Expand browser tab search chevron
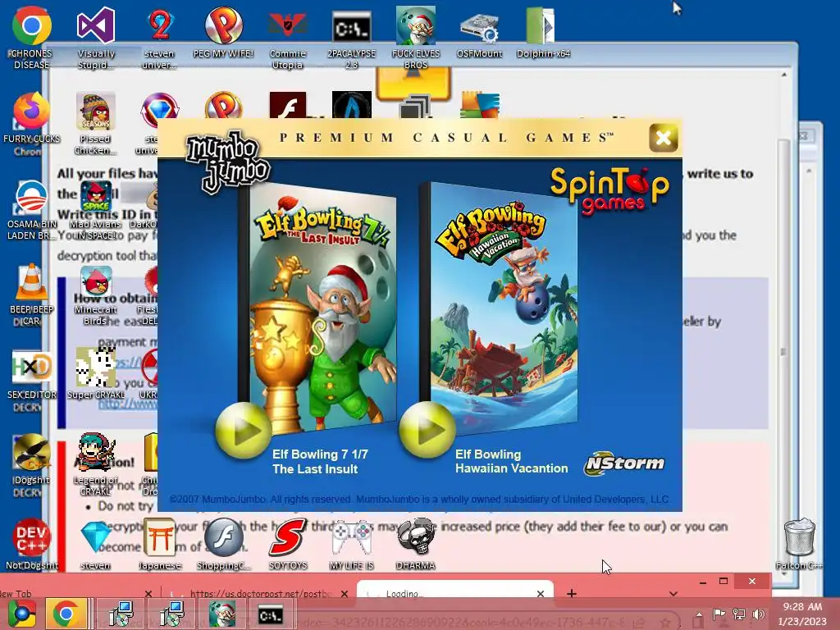The height and width of the screenshot is (630, 840). (673, 594)
